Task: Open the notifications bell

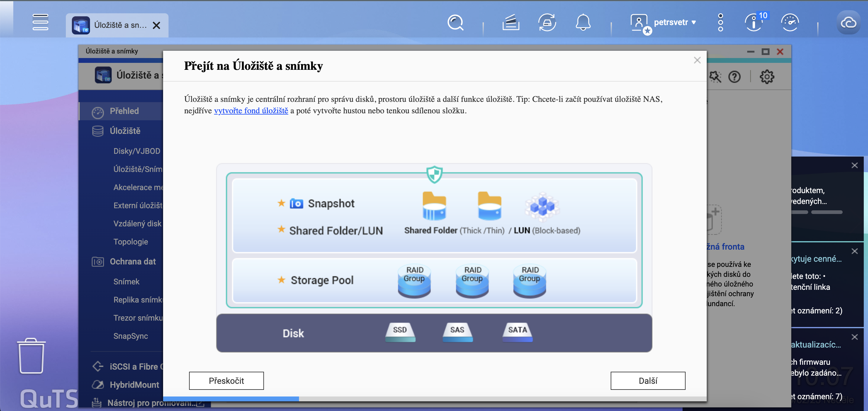Action: tap(584, 22)
